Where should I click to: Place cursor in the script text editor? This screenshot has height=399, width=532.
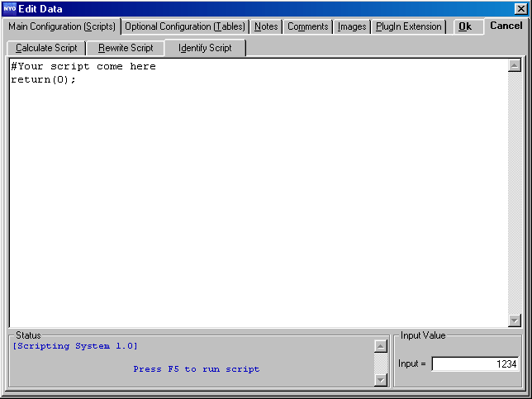click(259, 192)
